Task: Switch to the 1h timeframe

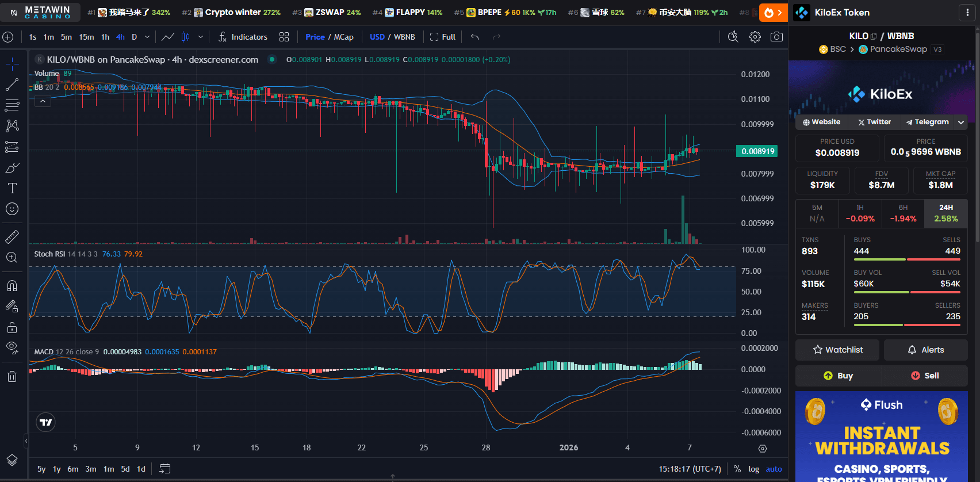Action: (105, 37)
